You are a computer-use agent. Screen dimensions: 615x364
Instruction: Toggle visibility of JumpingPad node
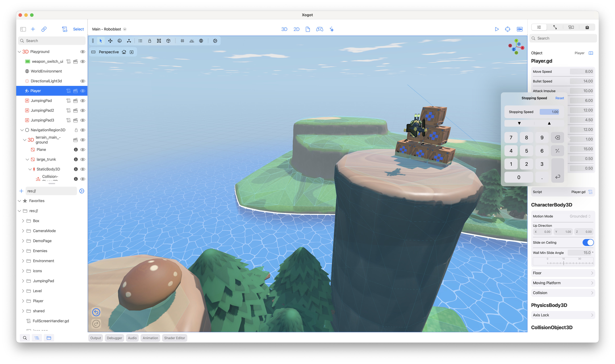pyautogui.click(x=83, y=101)
